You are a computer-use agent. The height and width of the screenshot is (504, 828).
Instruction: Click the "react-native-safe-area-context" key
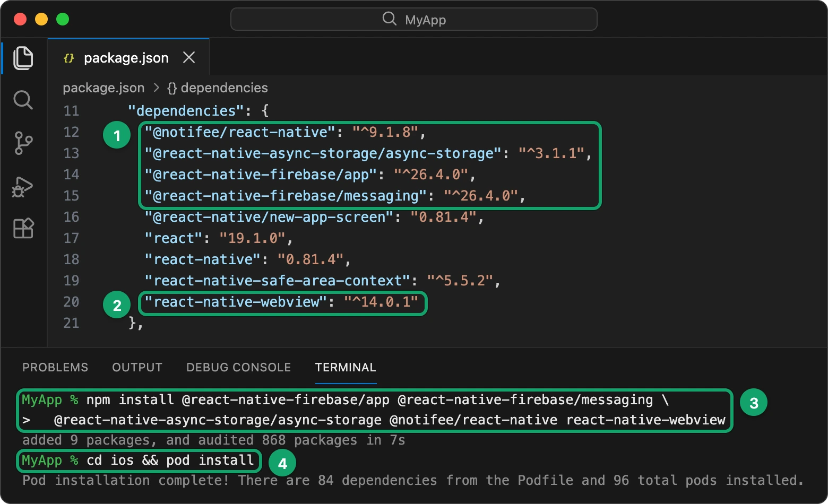tap(278, 281)
